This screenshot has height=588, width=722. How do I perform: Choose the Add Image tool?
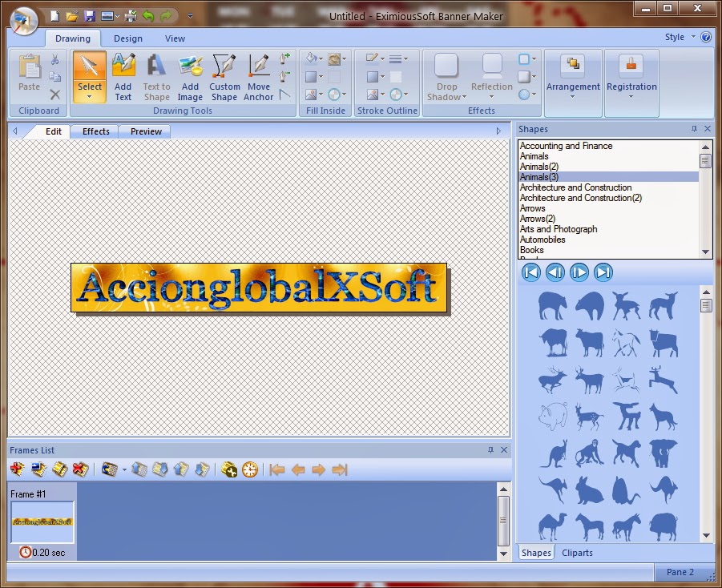190,76
